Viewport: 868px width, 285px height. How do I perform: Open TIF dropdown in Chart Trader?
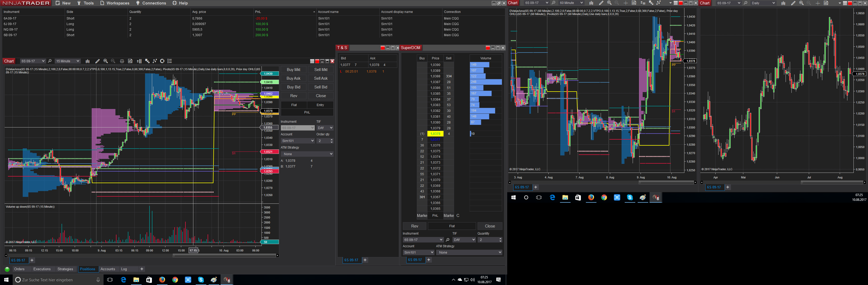click(325, 128)
